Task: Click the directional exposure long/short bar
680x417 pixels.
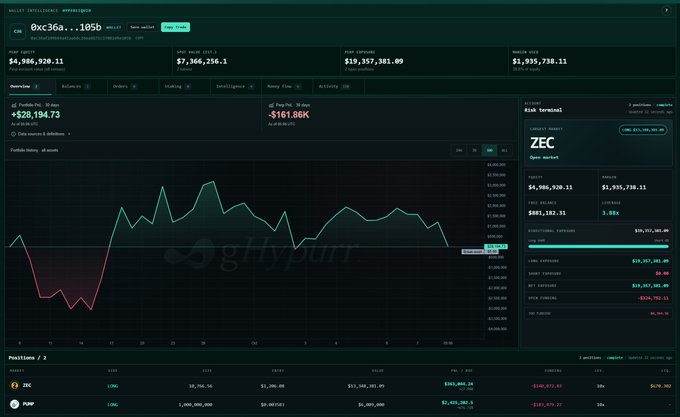Action: pyautogui.click(x=598, y=246)
